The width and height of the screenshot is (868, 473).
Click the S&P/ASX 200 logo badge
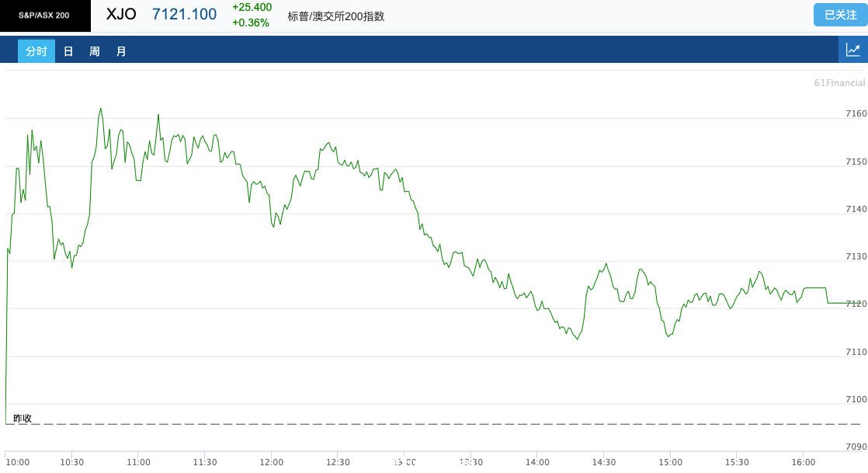click(x=45, y=16)
